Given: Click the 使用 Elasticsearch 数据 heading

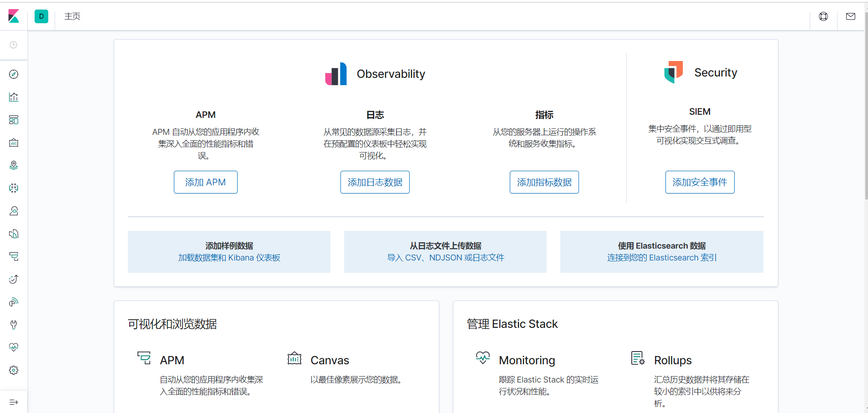Looking at the screenshot, I should (662, 246).
